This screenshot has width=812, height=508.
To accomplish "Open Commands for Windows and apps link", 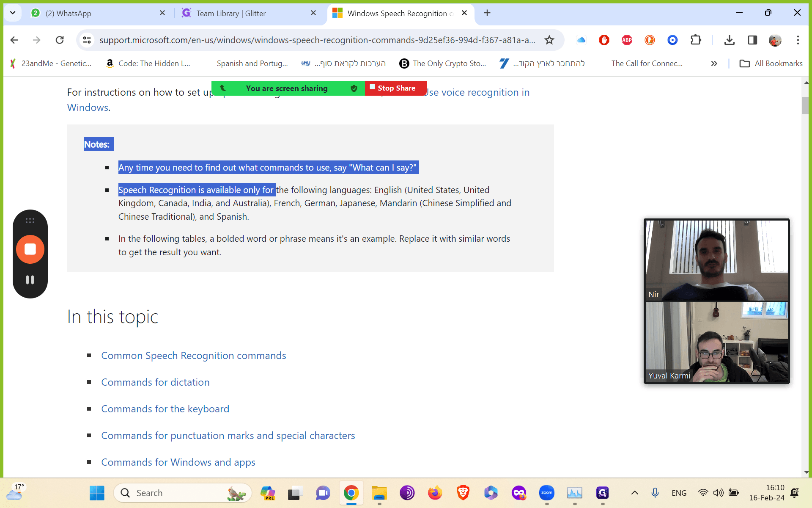I will coord(178,462).
